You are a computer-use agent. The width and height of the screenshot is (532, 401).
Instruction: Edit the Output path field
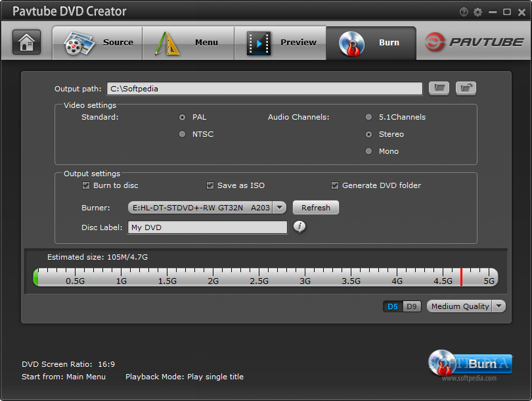[265, 89]
